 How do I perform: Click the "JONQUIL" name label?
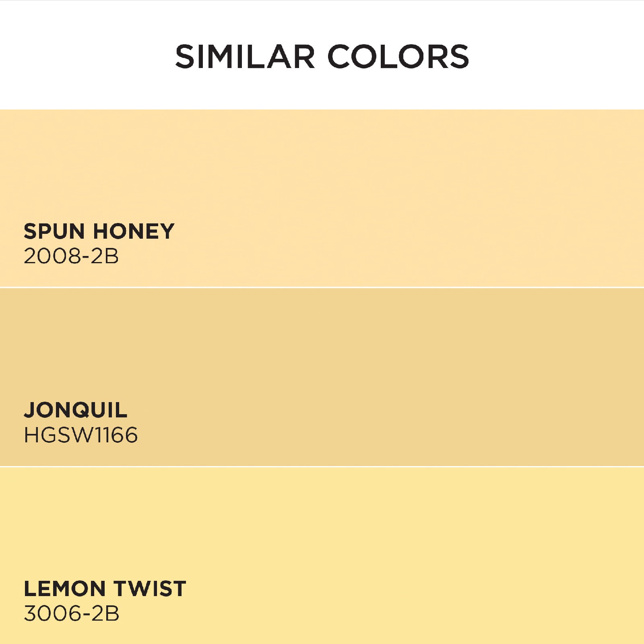click(76, 410)
